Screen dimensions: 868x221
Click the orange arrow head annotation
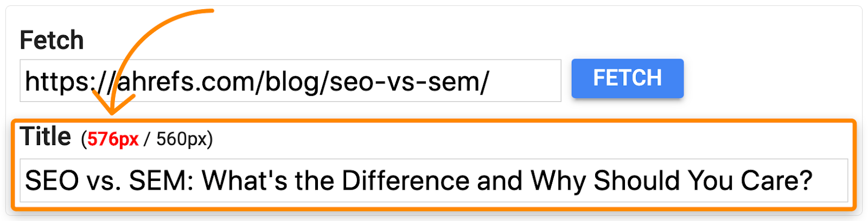point(112,106)
